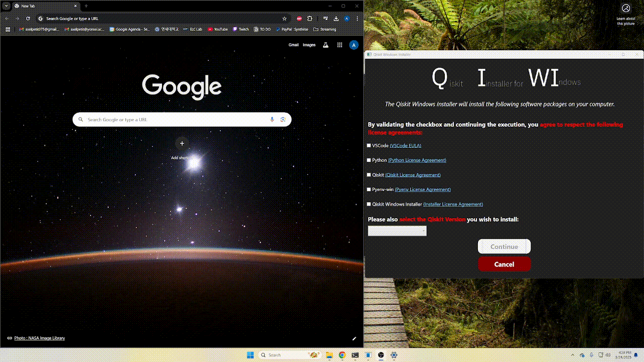Open media controls icon in Chrome toolbar
The width and height of the screenshot is (644, 362).
[326, 19]
